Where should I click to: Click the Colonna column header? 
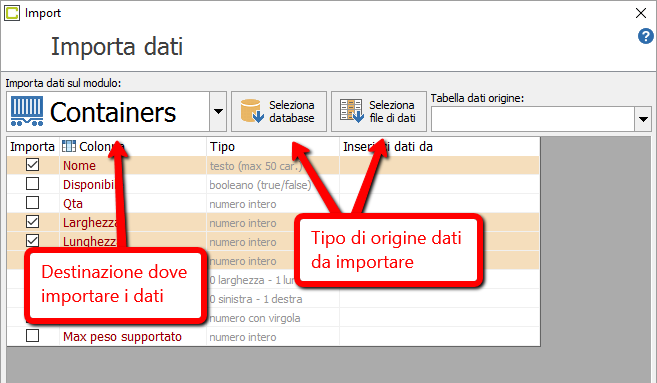pyautogui.click(x=133, y=147)
